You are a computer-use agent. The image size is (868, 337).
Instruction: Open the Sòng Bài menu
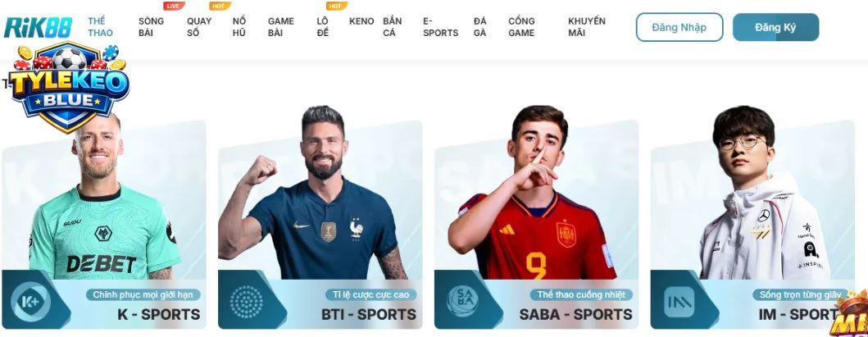tap(151, 26)
